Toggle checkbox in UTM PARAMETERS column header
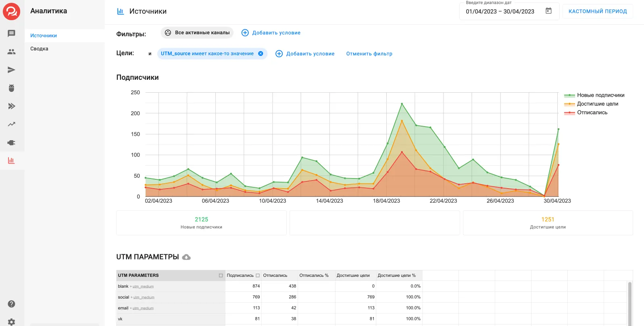 (x=221, y=276)
